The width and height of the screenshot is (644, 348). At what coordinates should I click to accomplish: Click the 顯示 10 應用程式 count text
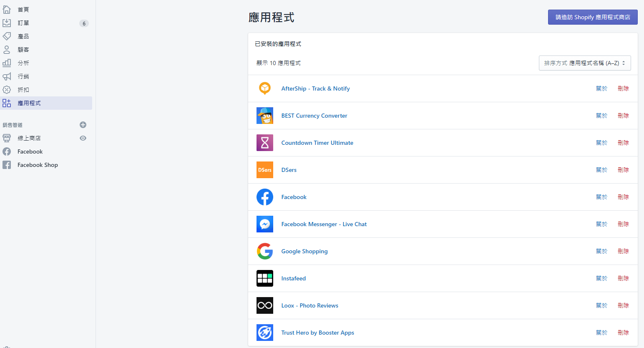278,63
